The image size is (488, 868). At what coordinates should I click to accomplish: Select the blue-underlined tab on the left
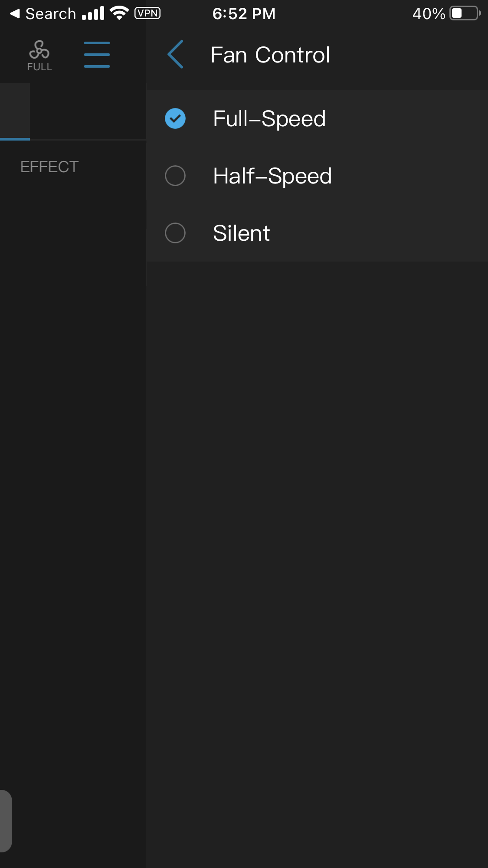[x=15, y=111]
